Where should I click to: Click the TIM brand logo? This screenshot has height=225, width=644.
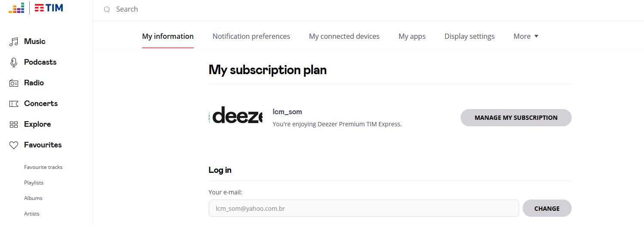(x=49, y=8)
